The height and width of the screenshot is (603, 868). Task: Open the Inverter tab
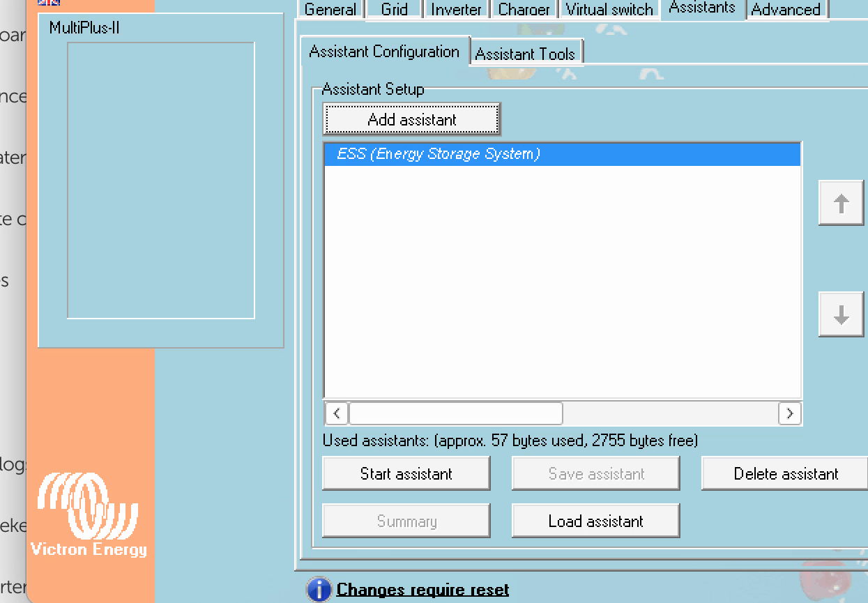tap(456, 10)
